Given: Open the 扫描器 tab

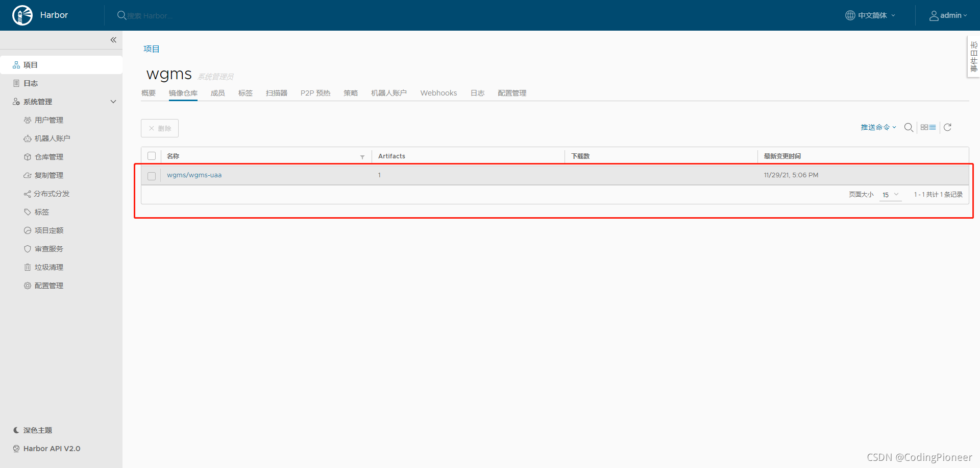Looking at the screenshot, I should click(277, 93).
